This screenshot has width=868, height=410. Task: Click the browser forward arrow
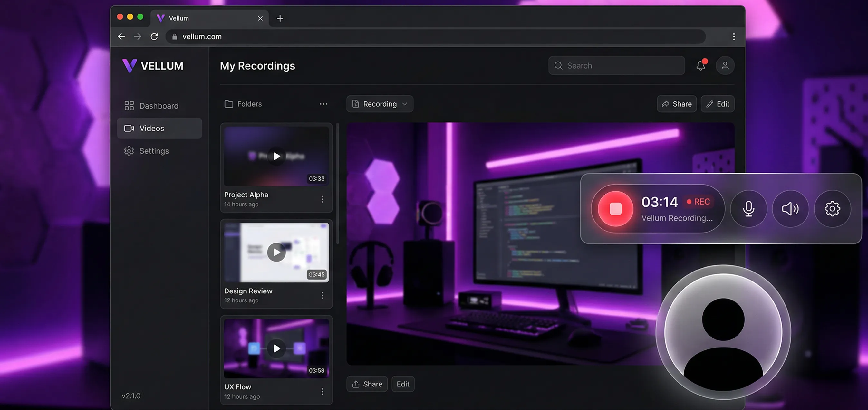pos(138,36)
